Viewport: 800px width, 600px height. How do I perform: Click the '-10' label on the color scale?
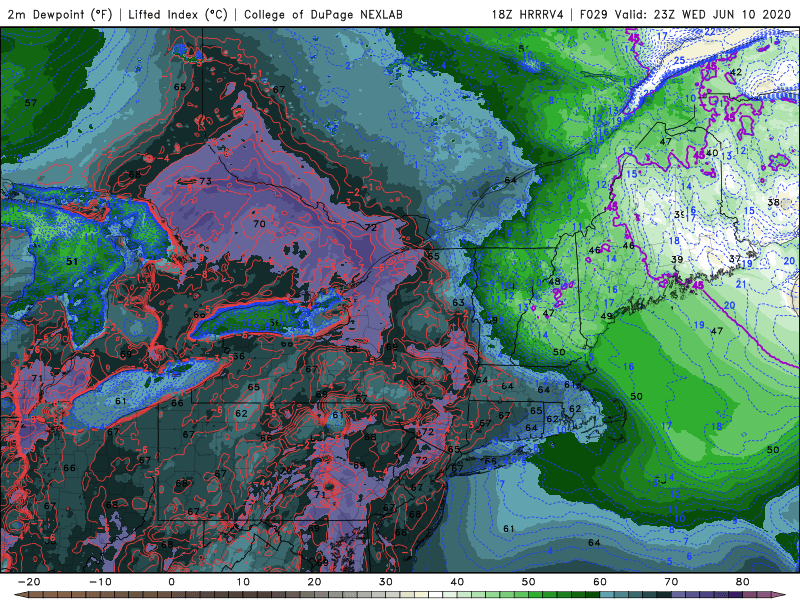click(x=100, y=582)
